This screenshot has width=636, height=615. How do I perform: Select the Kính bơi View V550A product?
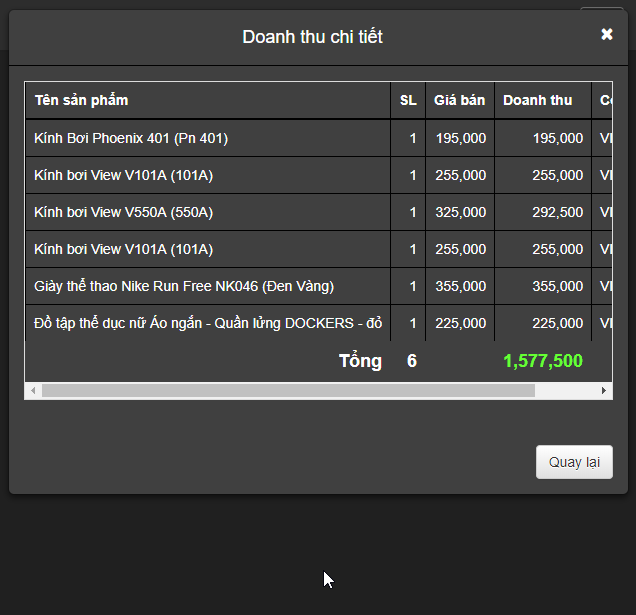point(123,212)
